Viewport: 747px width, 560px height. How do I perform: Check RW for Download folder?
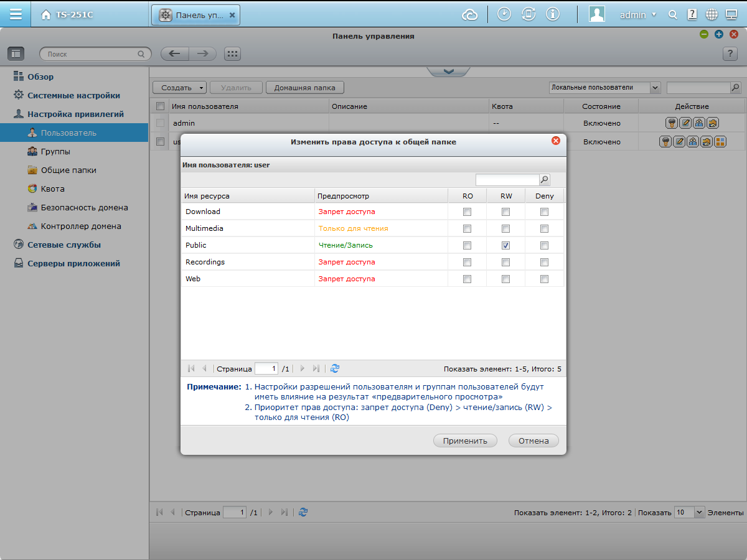click(x=506, y=212)
